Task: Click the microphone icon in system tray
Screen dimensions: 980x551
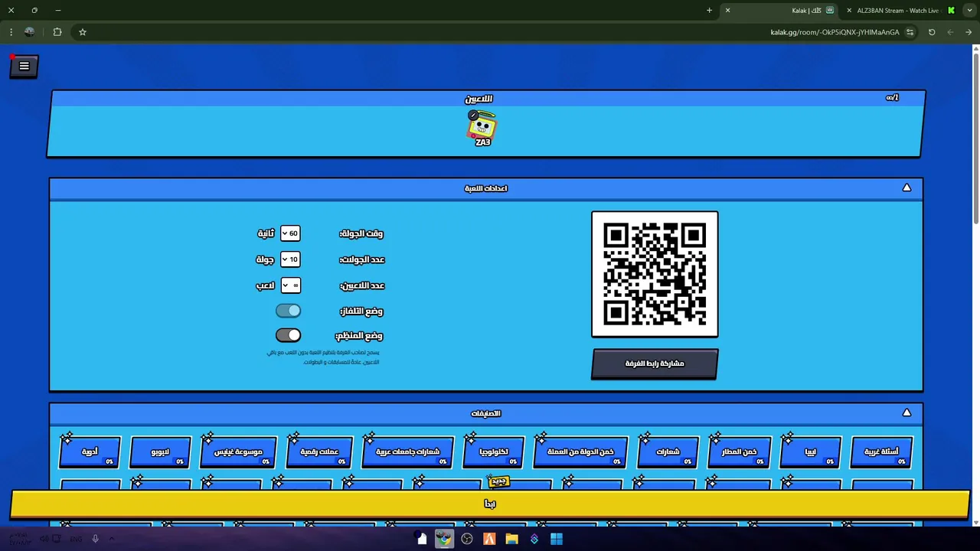Action: coord(95,539)
